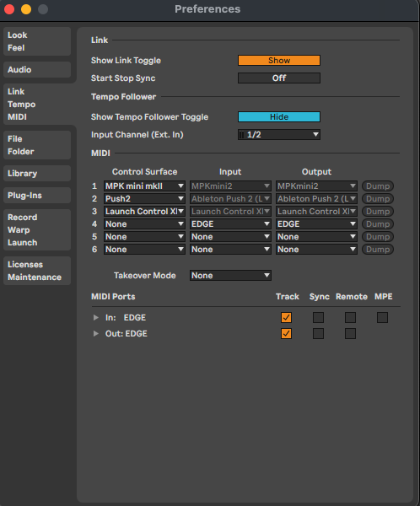The image size is (420, 506).
Task: Enable Remote for Out: EDGE
Action: (350, 333)
